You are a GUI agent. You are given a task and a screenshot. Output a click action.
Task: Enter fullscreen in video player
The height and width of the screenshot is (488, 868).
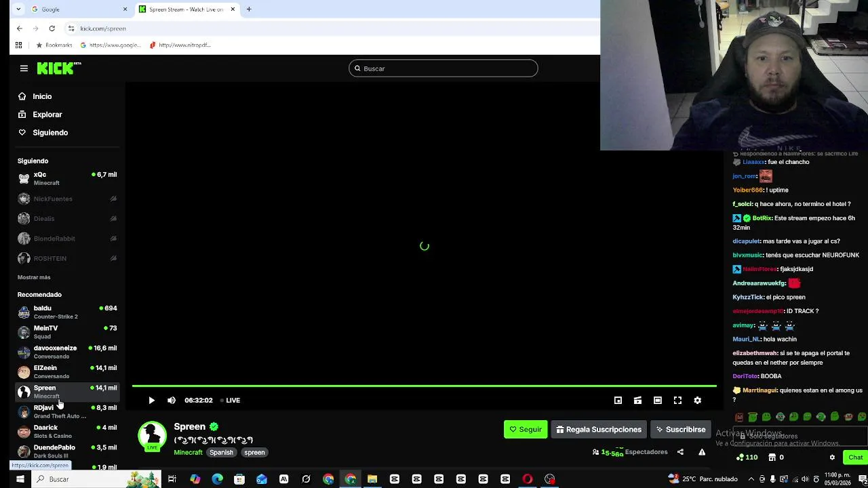677,401
